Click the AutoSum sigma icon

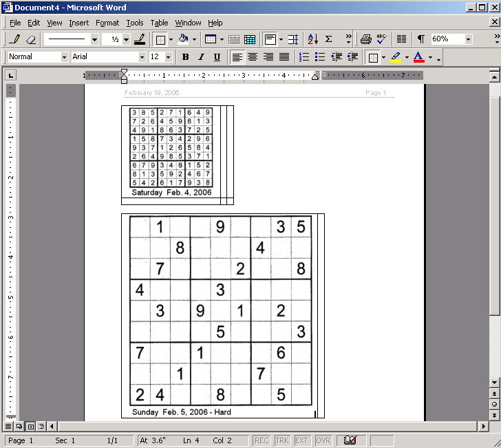coord(329,39)
